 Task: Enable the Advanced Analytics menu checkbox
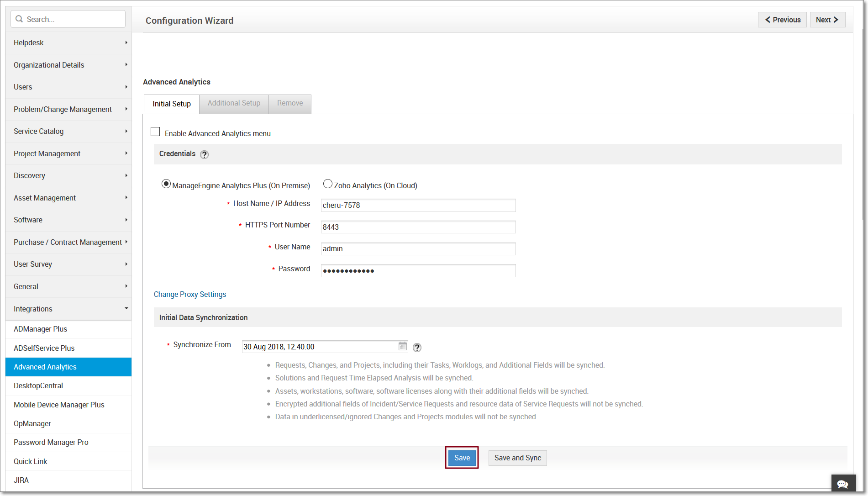(155, 132)
